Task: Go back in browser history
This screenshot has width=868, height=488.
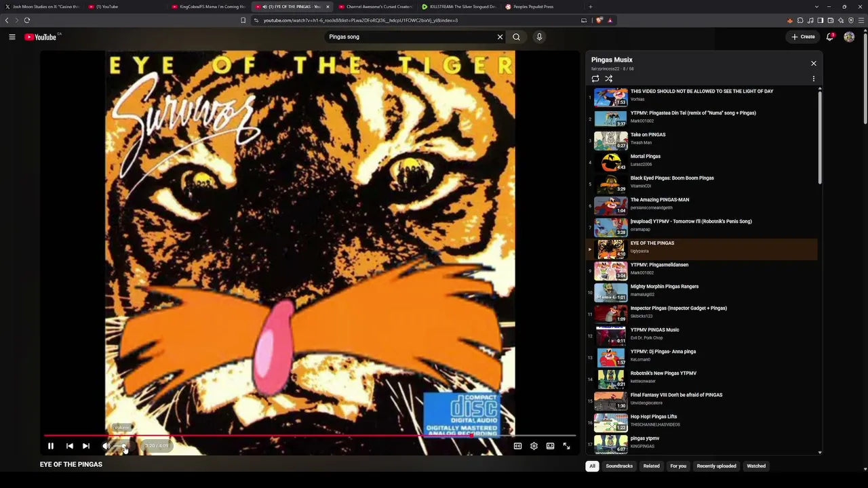Action: coord(7,20)
